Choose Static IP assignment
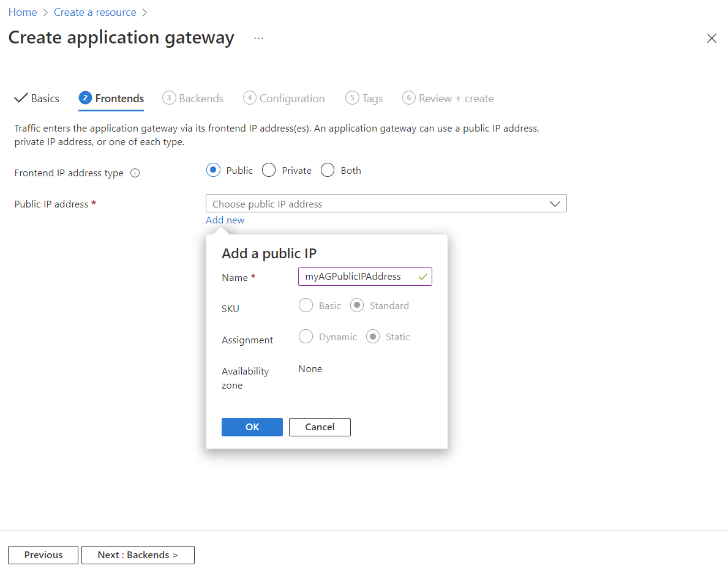 372,336
